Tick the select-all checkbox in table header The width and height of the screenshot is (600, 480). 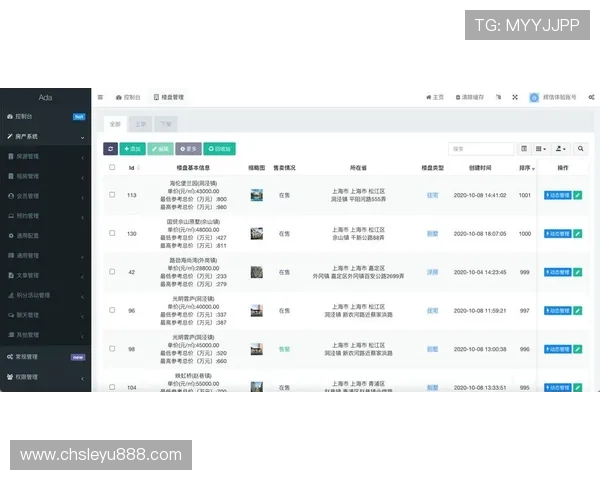click(x=112, y=167)
